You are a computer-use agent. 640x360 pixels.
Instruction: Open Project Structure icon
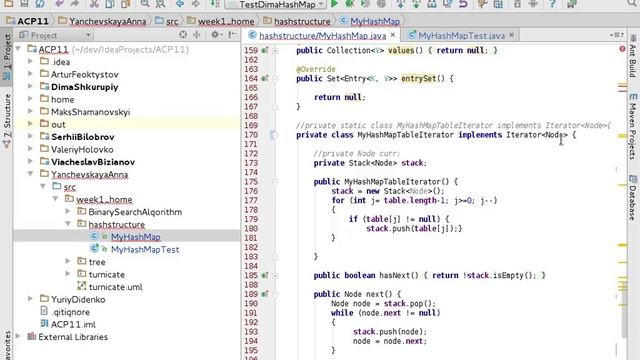coord(498,4)
